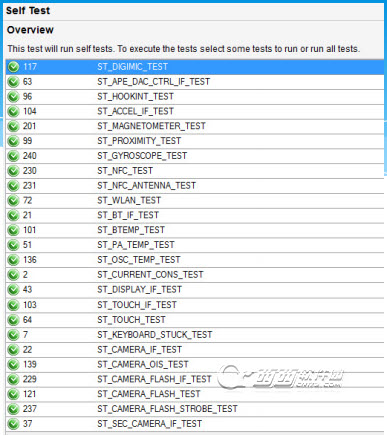Select the ST_APE_DAC_CTRL_IF_TEST entry
Screen dimensions: 387x436
153,82
